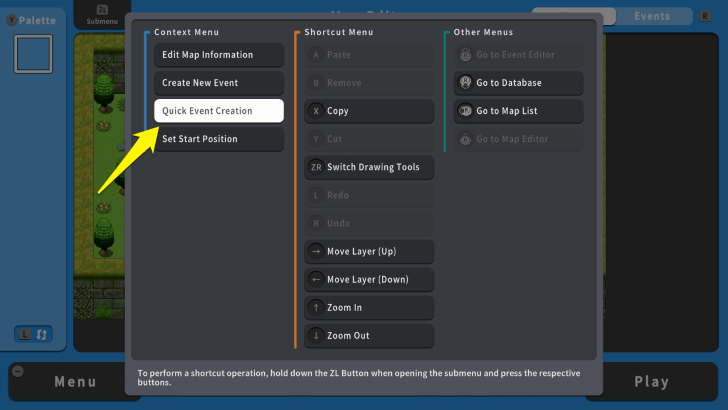Click the minus icon on Menu
The width and height of the screenshot is (728, 410).
(18, 371)
